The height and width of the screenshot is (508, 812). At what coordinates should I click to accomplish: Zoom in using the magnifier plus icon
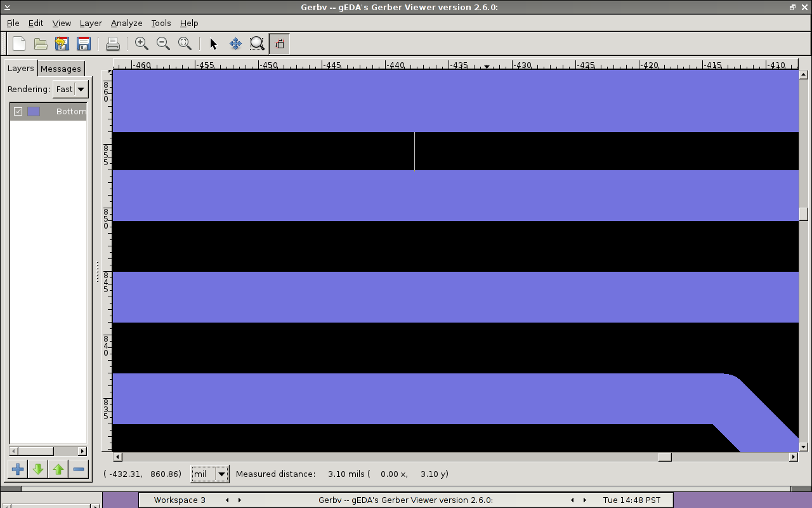(x=141, y=44)
